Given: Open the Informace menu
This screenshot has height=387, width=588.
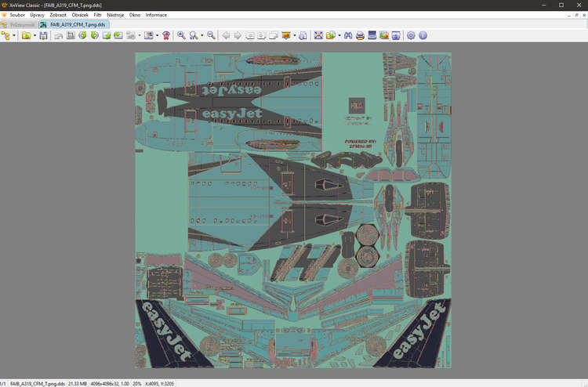Looking at the screenshot, I should pos(156,15).
